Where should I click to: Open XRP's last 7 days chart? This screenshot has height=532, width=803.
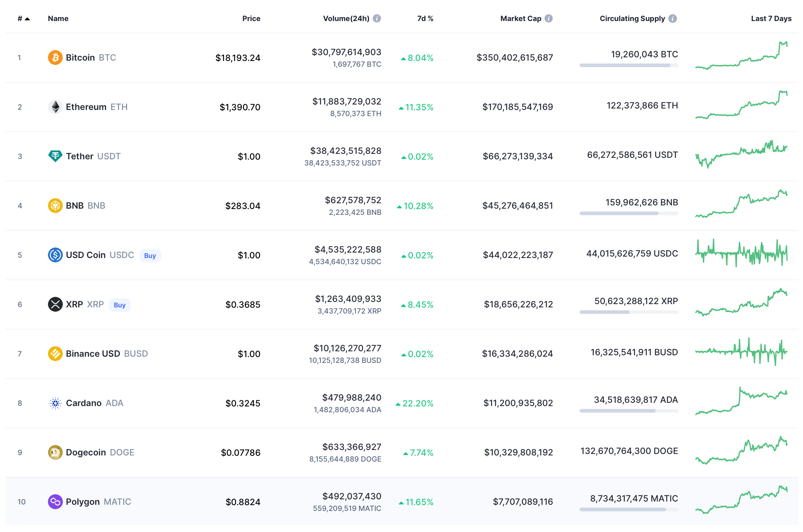[741, 302]
